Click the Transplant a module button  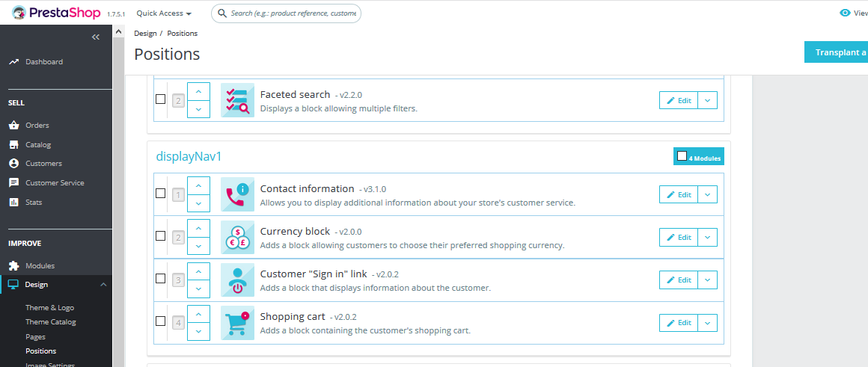tap(836, 52)
